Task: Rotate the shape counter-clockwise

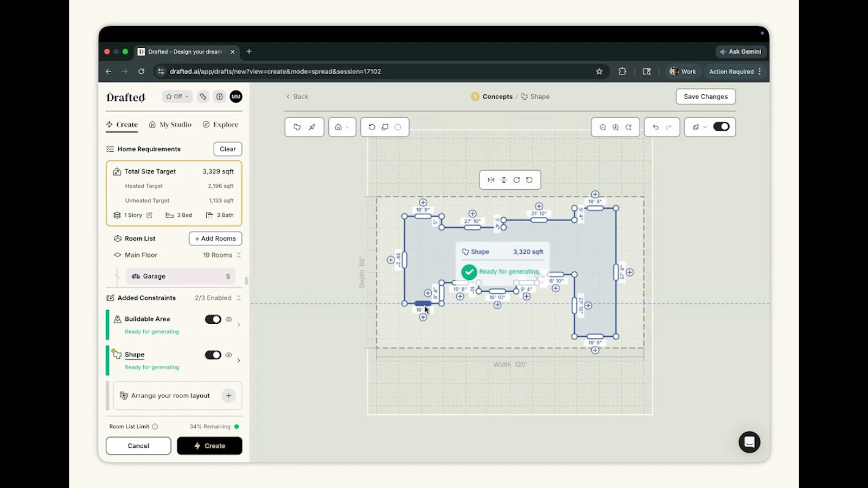Action: [x=529, y=180]
